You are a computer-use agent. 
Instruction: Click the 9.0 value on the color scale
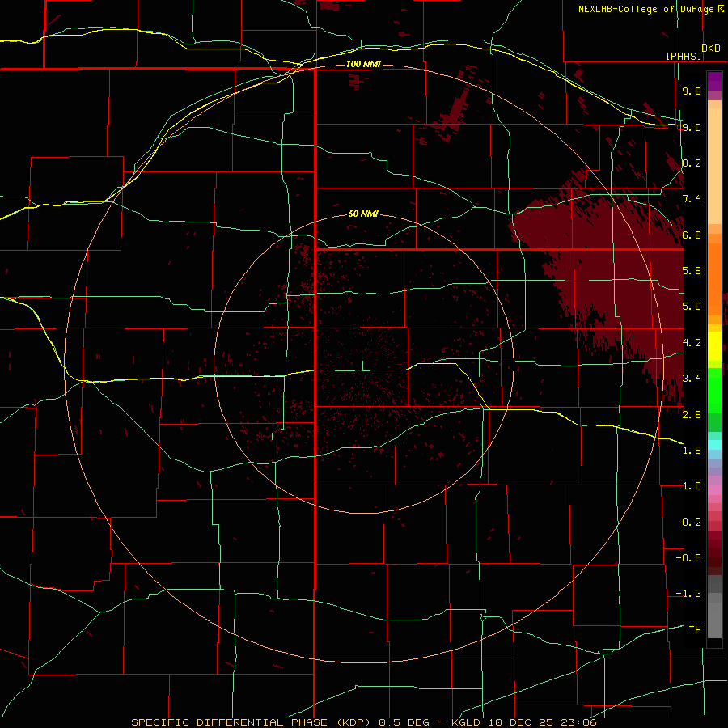tap(692, 127)
